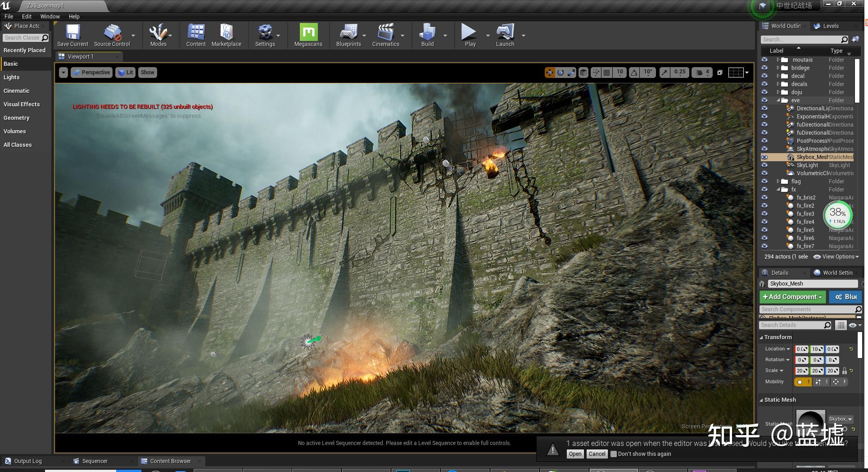Viewport: 868px width, 472px height.
Task: Check Don't show this again
Action: coord(613,454)
